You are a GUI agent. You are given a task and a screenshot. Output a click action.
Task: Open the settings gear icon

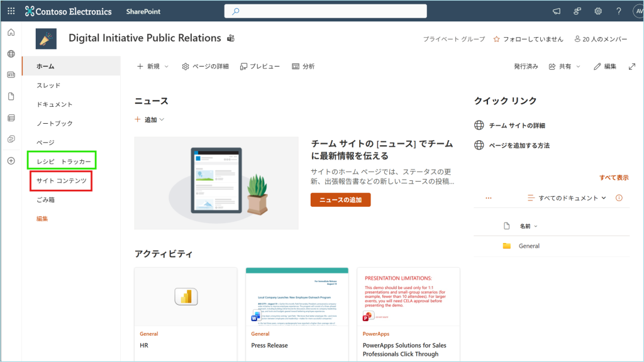[x=598, y=11]
